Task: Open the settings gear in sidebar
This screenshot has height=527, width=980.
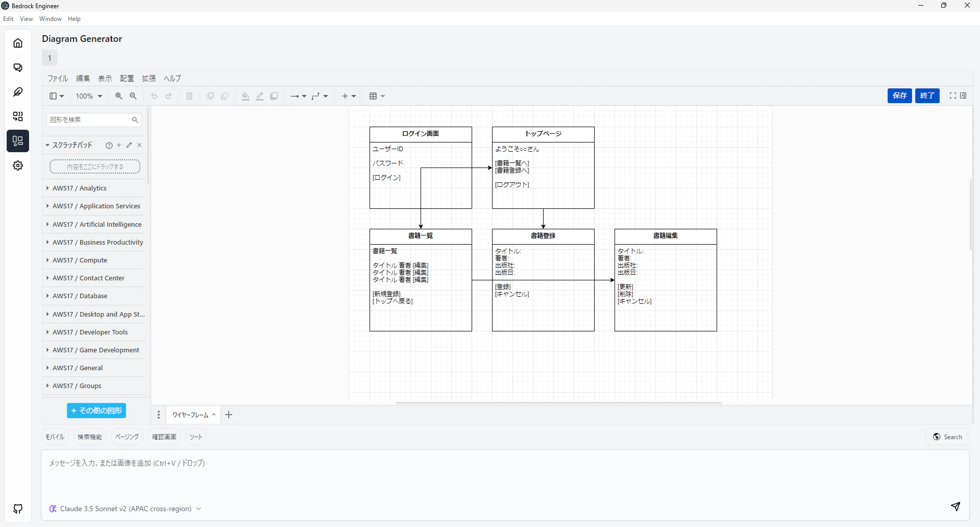Action: pyautogui.click(x=18, y=165)
